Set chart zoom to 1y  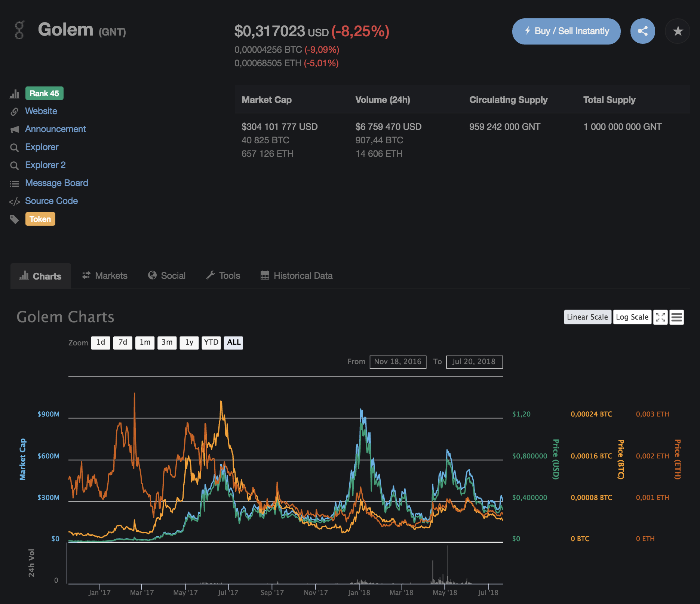click(x=189, y=342)
